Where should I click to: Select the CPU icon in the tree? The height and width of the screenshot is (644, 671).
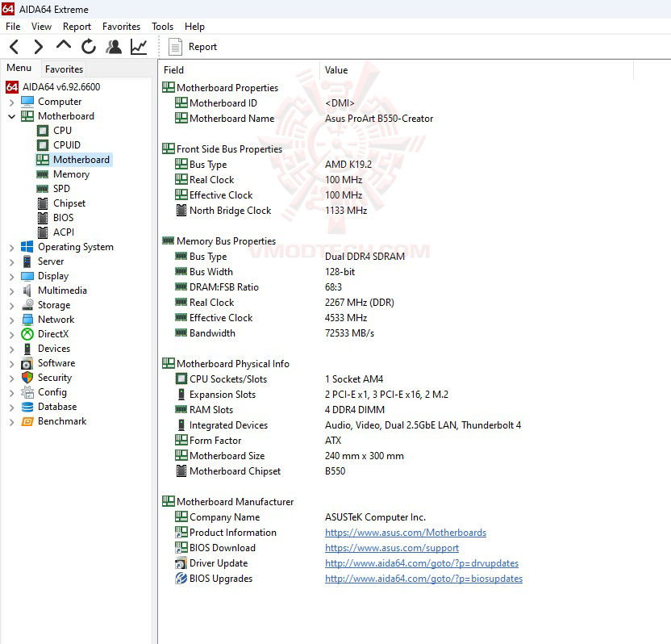click(43, 131)
